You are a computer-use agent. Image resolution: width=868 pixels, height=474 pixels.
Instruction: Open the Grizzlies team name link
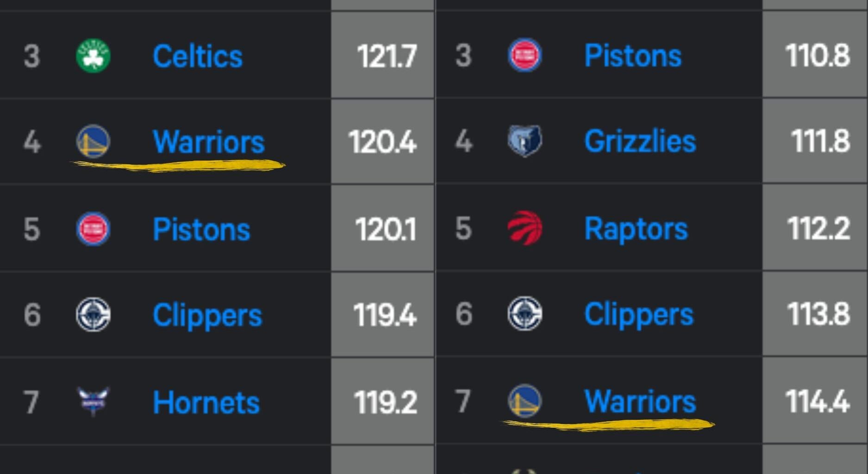640,142
